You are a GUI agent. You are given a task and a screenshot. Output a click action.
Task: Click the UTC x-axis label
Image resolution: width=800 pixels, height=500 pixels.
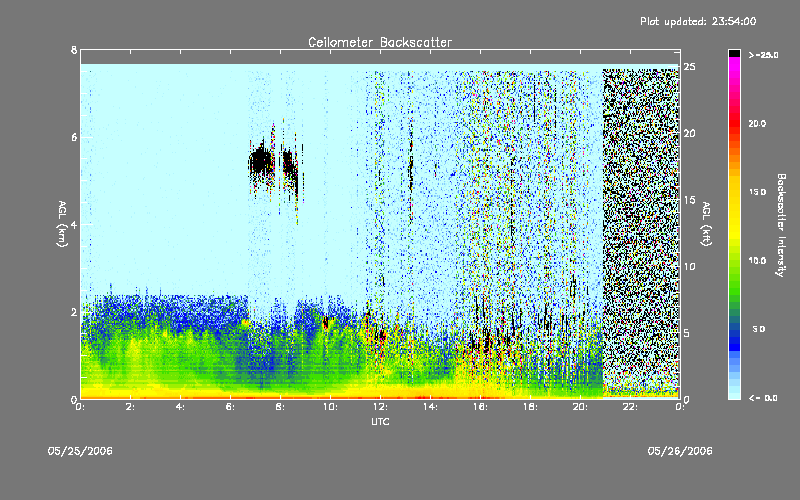point(380,421)
